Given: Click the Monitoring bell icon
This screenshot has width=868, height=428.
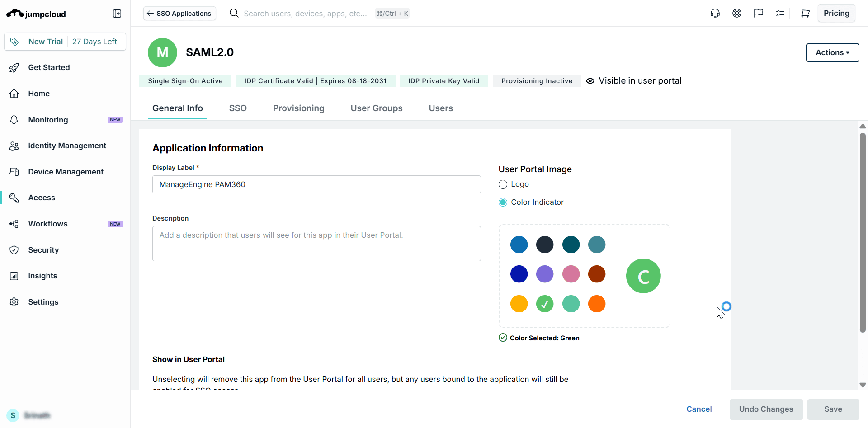Looking at the screenshot, I should (x=14, y=120).
